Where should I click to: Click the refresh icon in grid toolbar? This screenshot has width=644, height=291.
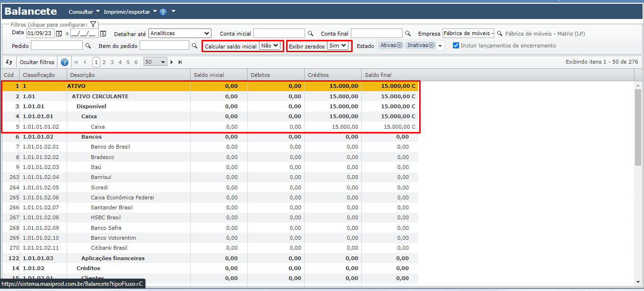tap(9, 62)
